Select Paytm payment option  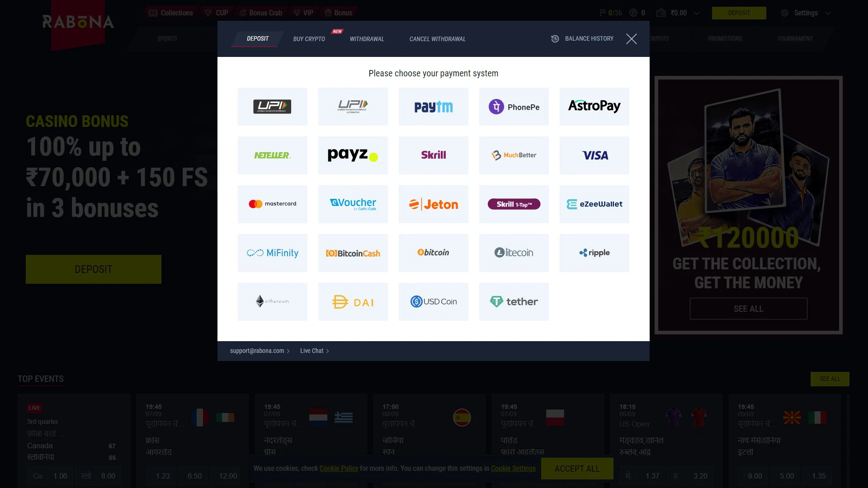point(434,106)
